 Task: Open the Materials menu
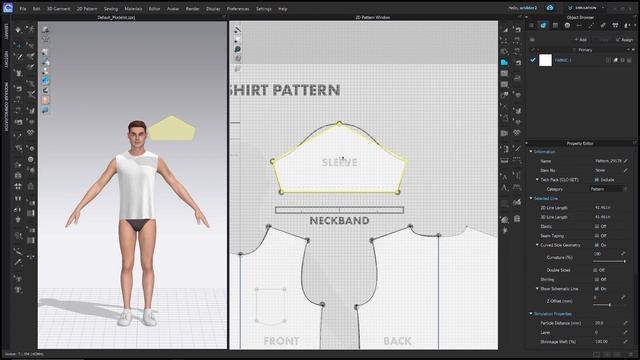(133, 9)
